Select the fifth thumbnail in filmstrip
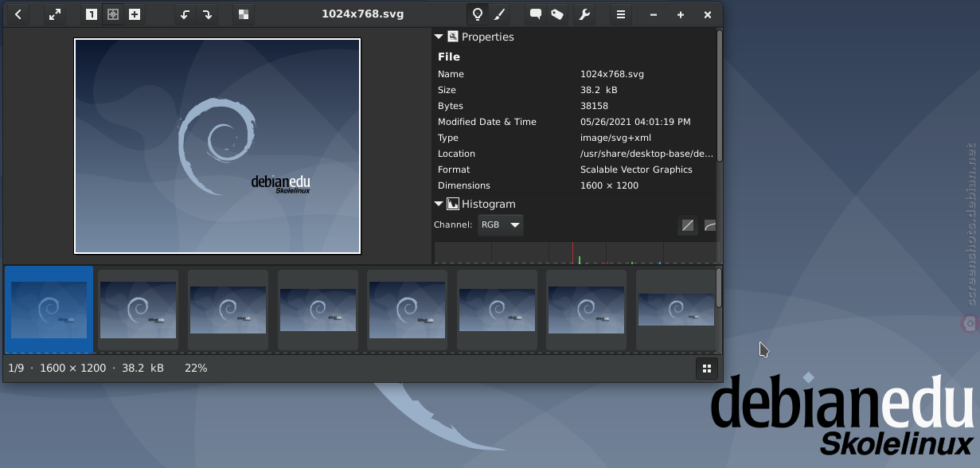The width and height of the screenshot is (980, 468). [407, 310]
